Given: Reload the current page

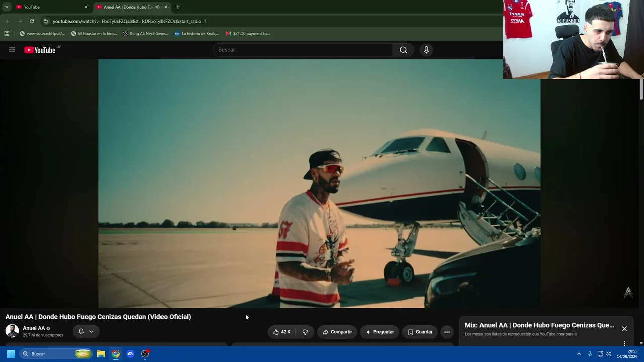Looking at the screenshot, I should tap(32, 21).
